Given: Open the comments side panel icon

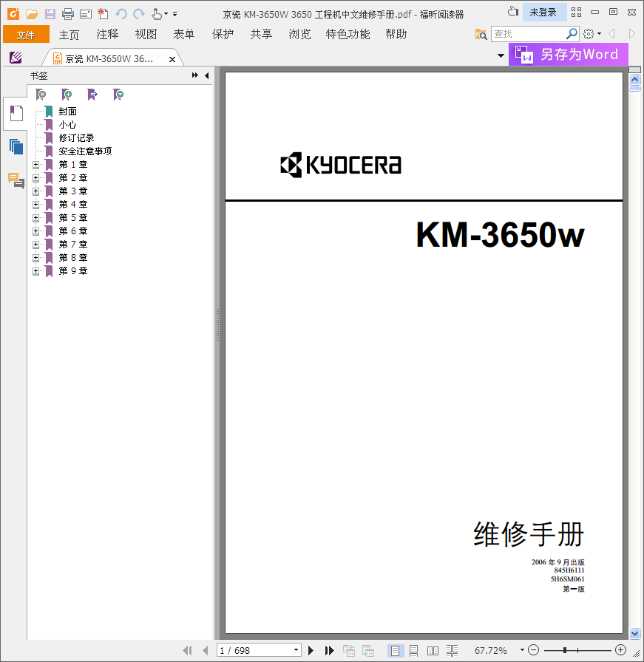Looking at the screenshot, I should coord(16,180).
